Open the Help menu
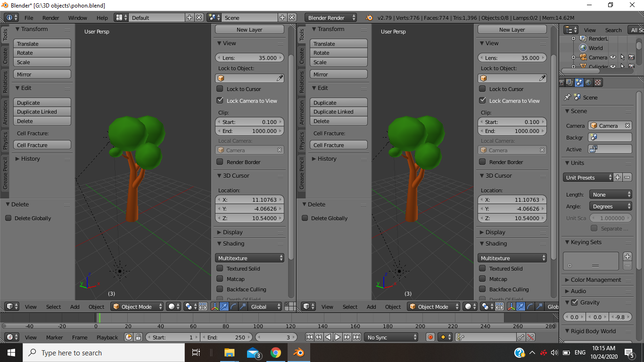644x362 pixels. (x=102, y=17)
